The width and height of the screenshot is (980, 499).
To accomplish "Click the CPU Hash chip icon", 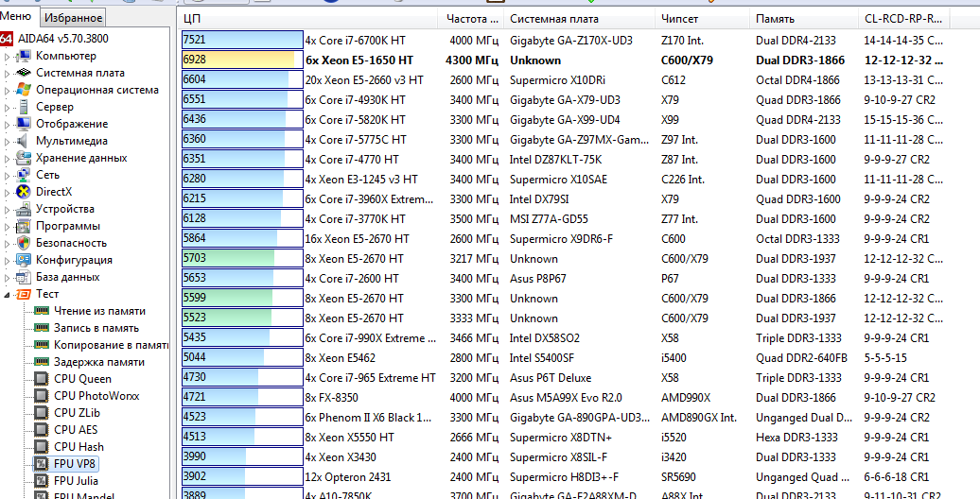I will pos(42,446).
